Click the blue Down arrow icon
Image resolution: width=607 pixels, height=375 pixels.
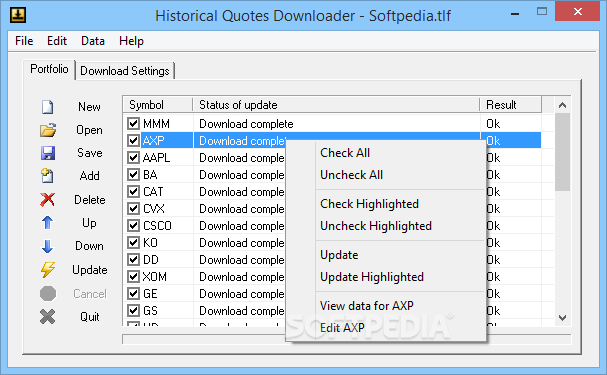[x=47, y=246]
